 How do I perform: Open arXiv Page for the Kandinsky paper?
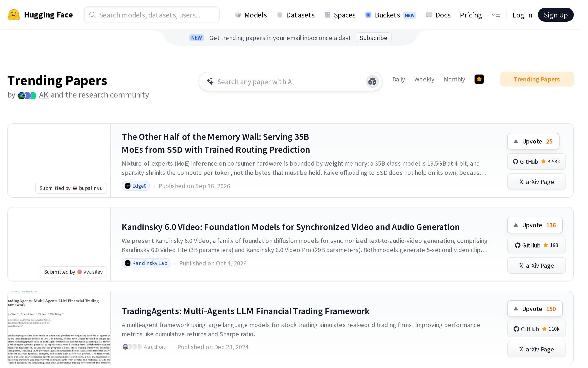536,265
